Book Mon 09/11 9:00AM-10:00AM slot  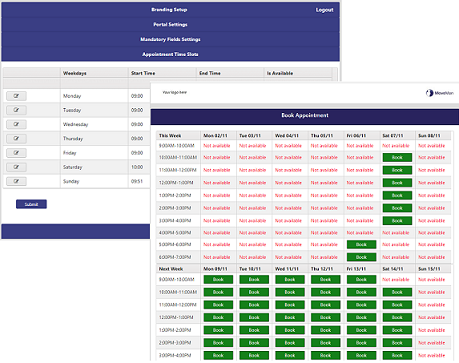click(x=218, y=279)
